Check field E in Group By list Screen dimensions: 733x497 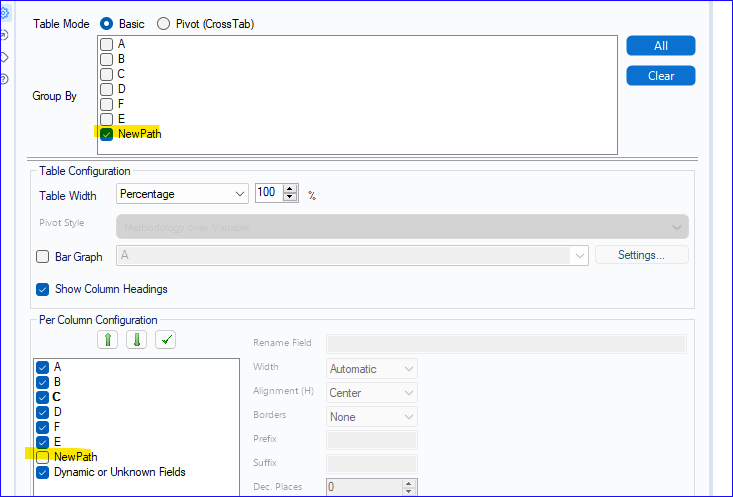[x=107, y=119]
